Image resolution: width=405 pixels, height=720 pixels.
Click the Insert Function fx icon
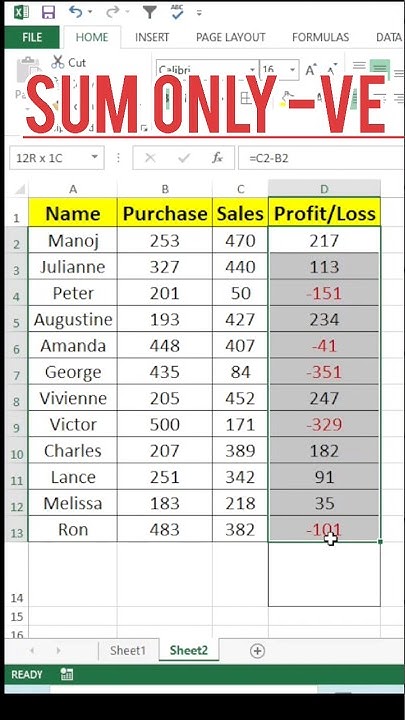(217, 158)
